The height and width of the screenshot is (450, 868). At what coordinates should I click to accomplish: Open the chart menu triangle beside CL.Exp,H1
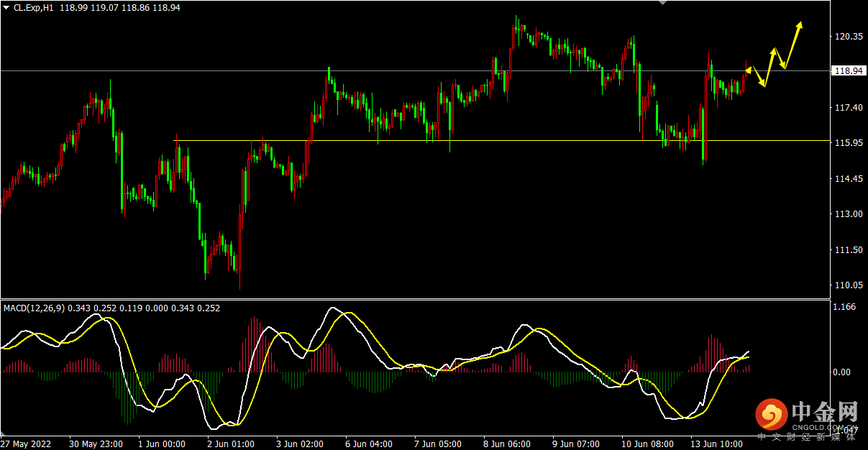[6, 7]
